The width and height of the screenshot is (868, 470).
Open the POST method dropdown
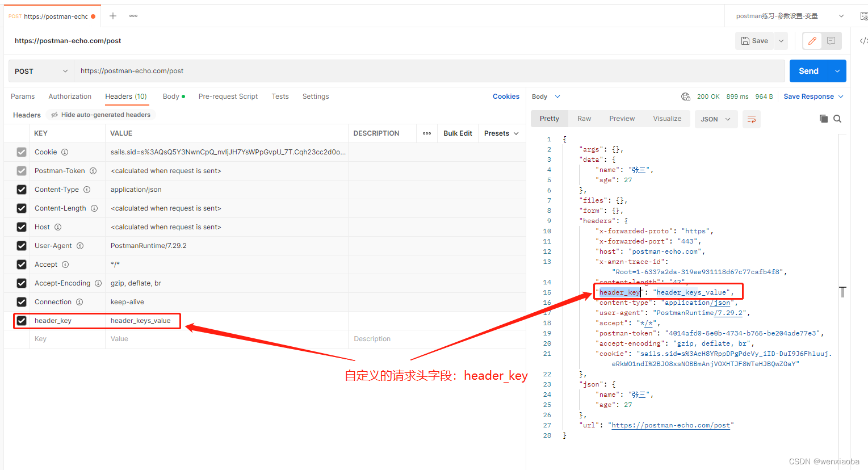41,71
